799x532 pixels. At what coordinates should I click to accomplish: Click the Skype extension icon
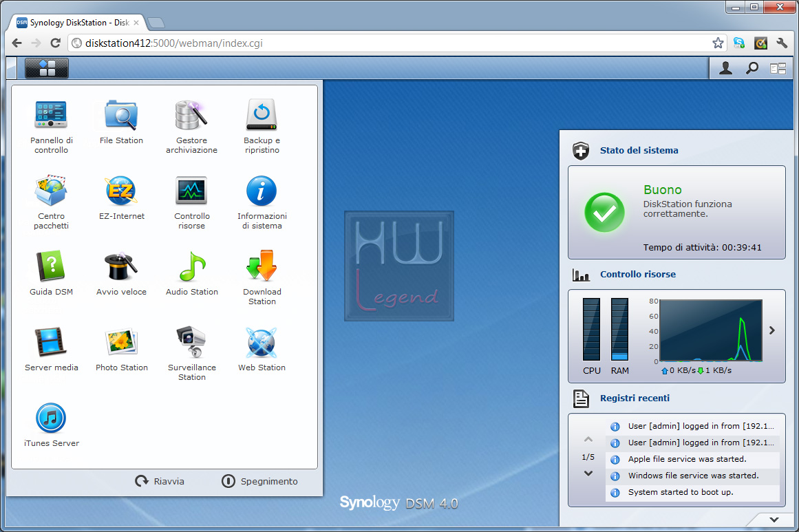(x=739, y=43)
